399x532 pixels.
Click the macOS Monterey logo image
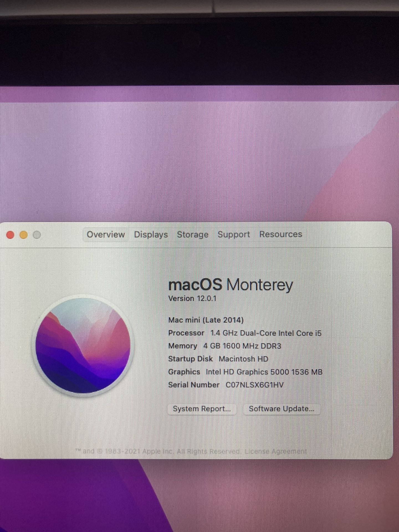83,346
